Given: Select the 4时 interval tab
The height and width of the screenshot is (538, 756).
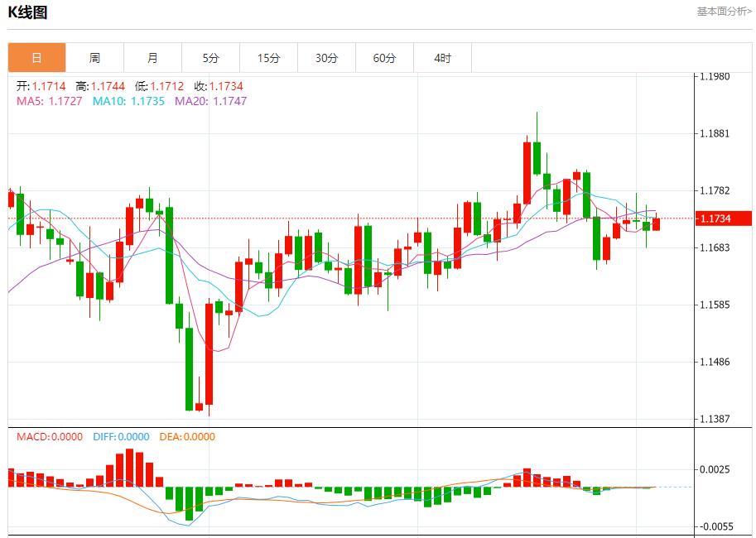Looking at the screenshot, I should coord(441,57).
